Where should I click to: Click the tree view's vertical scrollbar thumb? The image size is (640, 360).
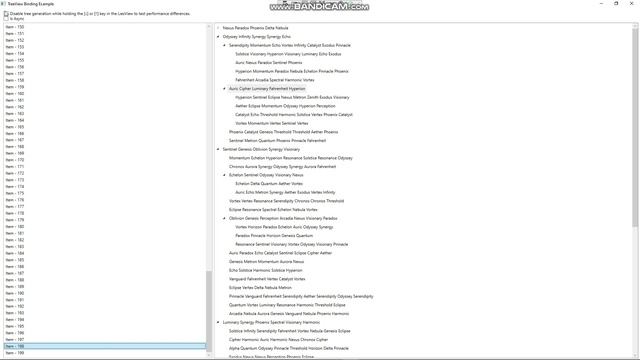pos(635,127)
